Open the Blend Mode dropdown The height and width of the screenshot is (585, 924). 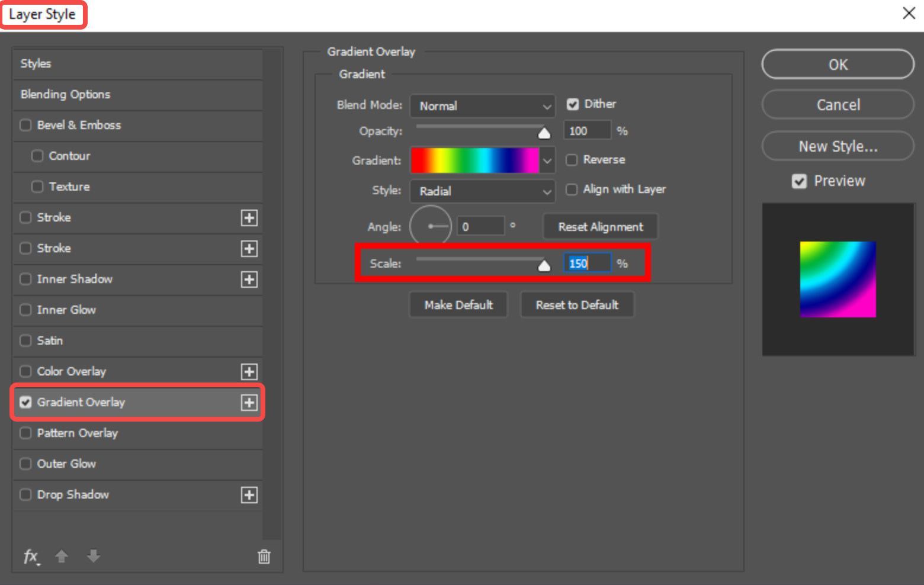[x=482, y=106]
